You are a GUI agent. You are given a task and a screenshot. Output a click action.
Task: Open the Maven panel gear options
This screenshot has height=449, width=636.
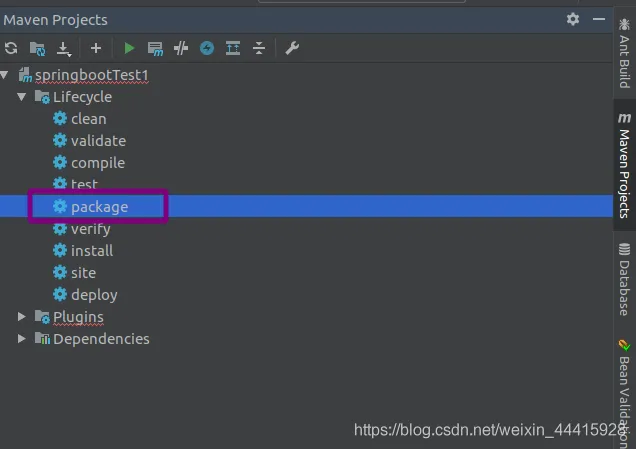[573, 19]
